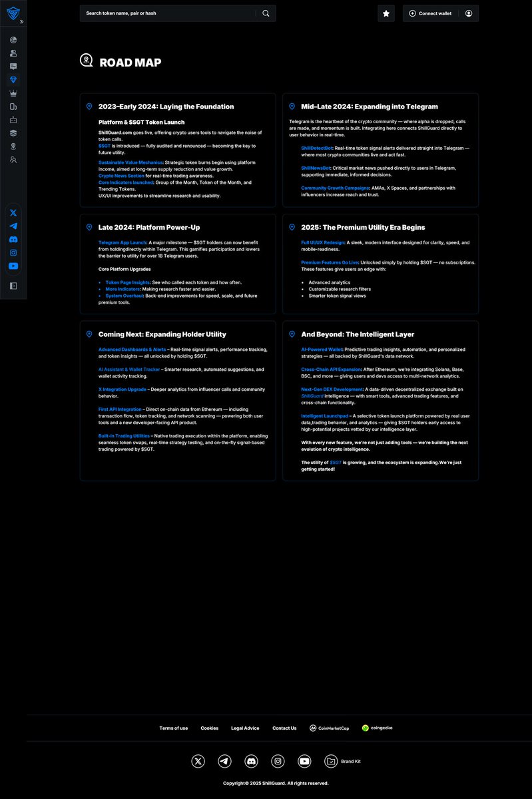The width and height of the screenshot is (532, 799).
Task: Open the robot bot sidebar icon
Action: point(13,120)
